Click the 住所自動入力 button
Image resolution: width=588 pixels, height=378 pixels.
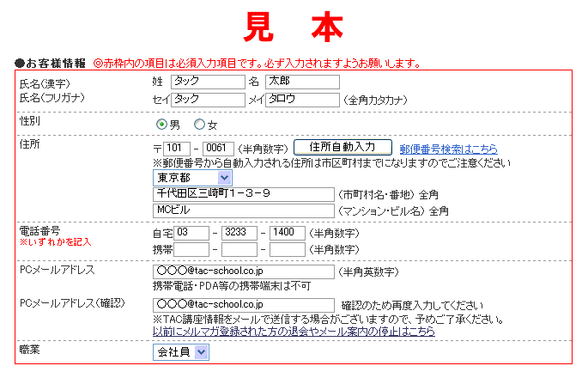tap(342, 147)
